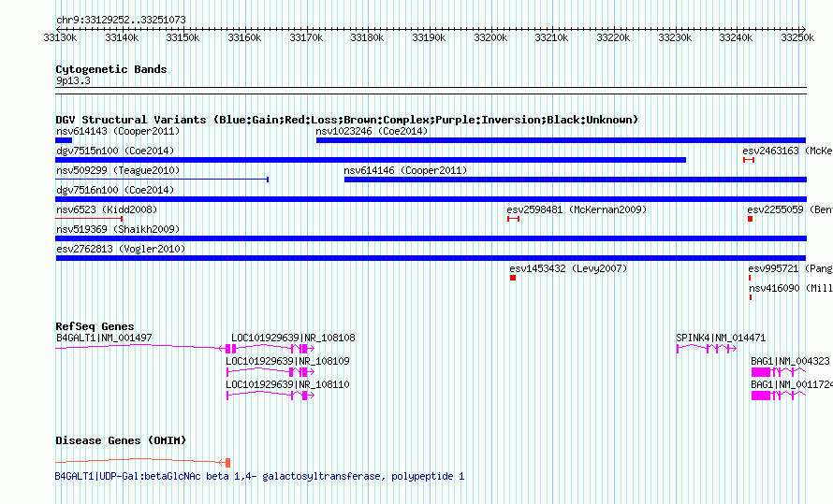Select LOC101929639|NR_108108 gene label

tap(293, 338)
